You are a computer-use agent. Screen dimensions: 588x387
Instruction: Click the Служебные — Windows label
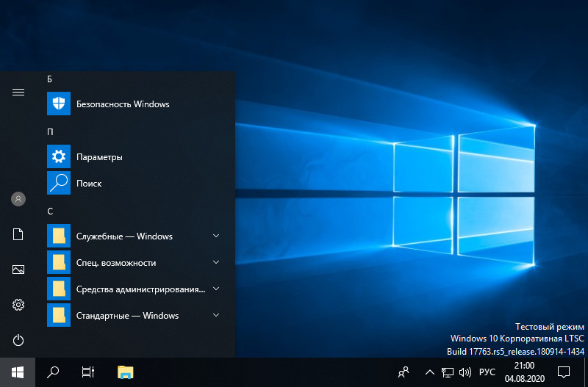(x=124, y=236)
